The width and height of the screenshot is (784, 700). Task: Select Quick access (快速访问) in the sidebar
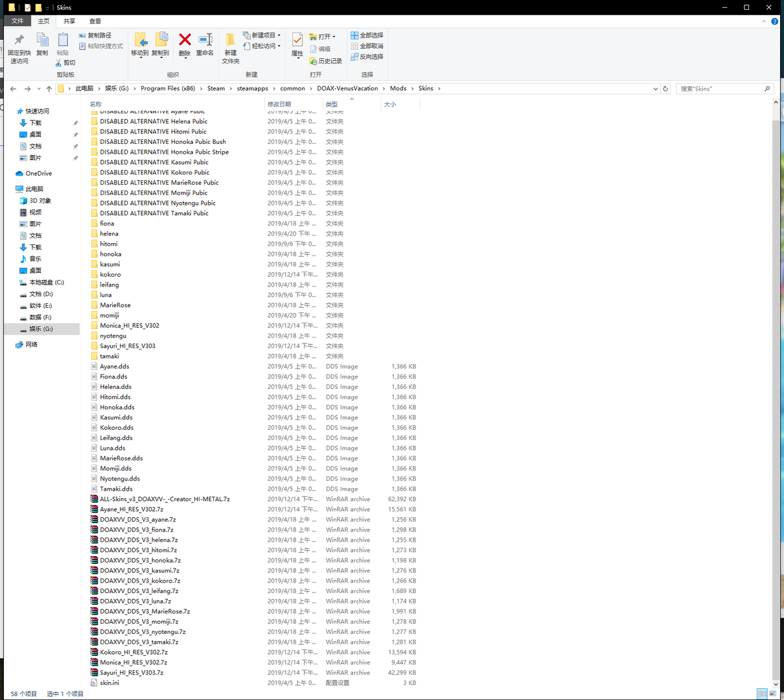tap(37, 111)
